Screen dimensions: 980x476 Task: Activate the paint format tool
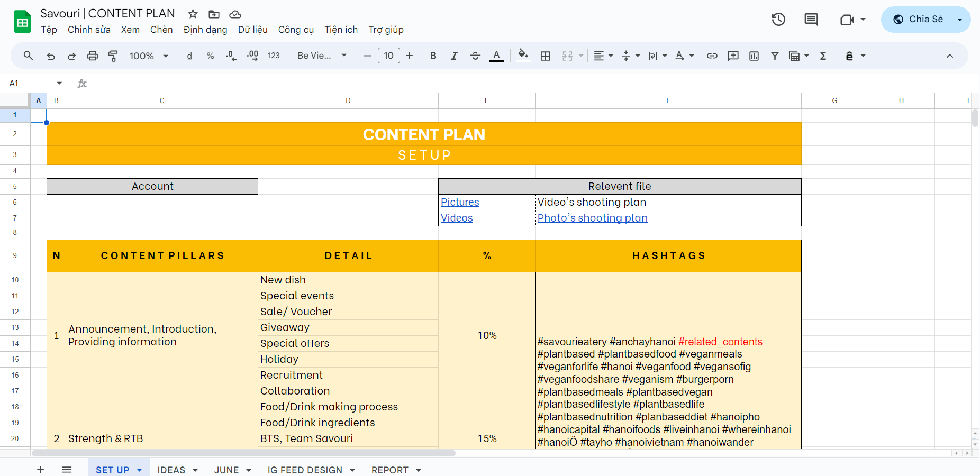(113, 56)
